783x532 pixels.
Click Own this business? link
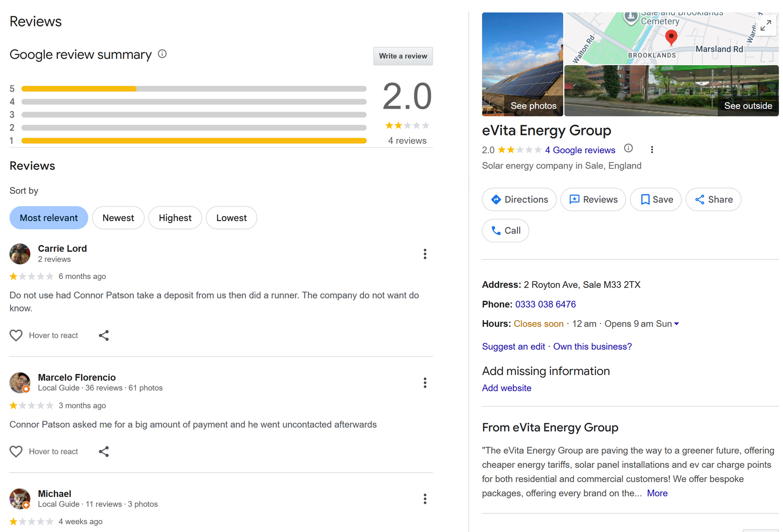click(592, 347)
